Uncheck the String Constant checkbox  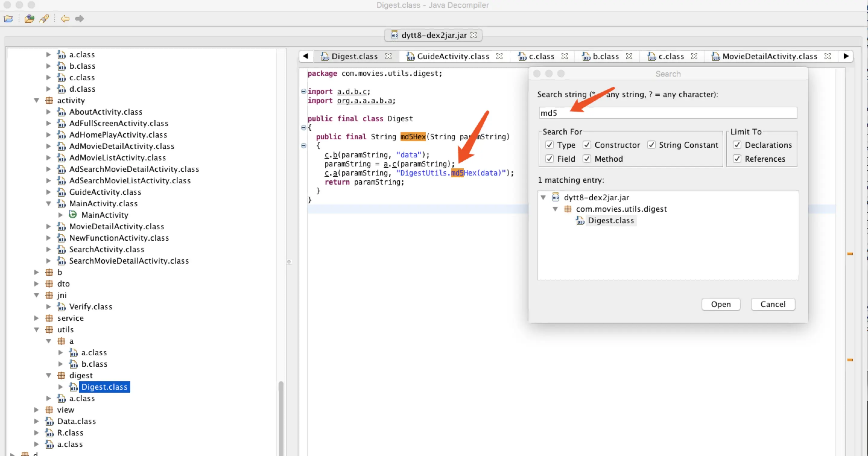(x=651, y=145)
